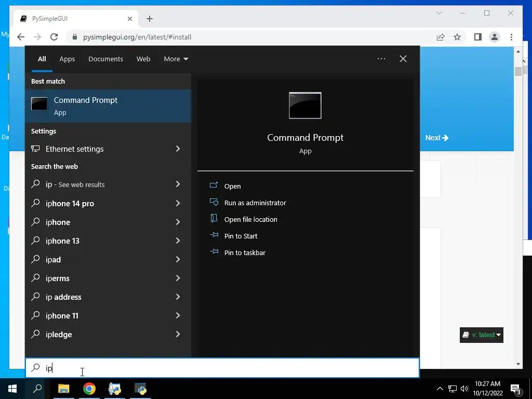The image size is (532, 399).
Task: Click Open action for Command Prompt
Action: pyautogui.click(x=232, y=187)
